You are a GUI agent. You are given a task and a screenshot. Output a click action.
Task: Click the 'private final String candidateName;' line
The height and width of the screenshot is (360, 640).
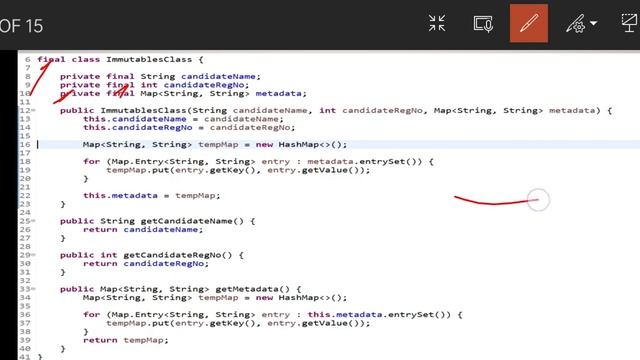point(160,76)
